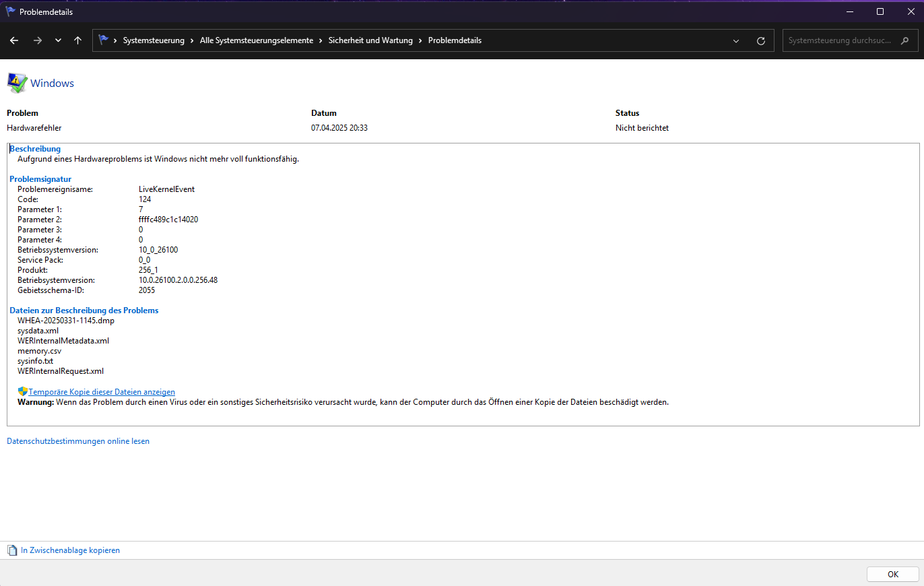Viewport: 924px width, 586px height.
Task: Expand the address bar history dropdown
Action: click(736, 40)
